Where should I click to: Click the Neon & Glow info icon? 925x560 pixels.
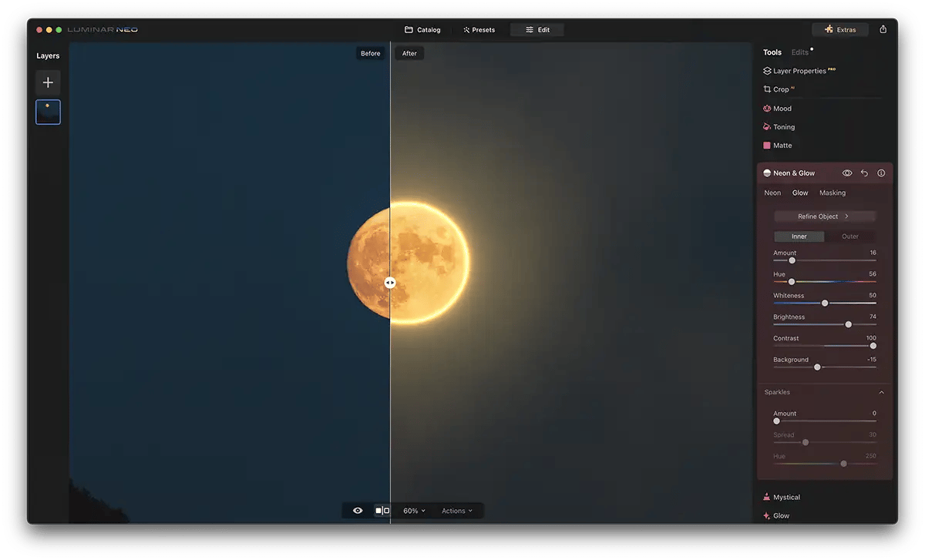click(881, 173)
